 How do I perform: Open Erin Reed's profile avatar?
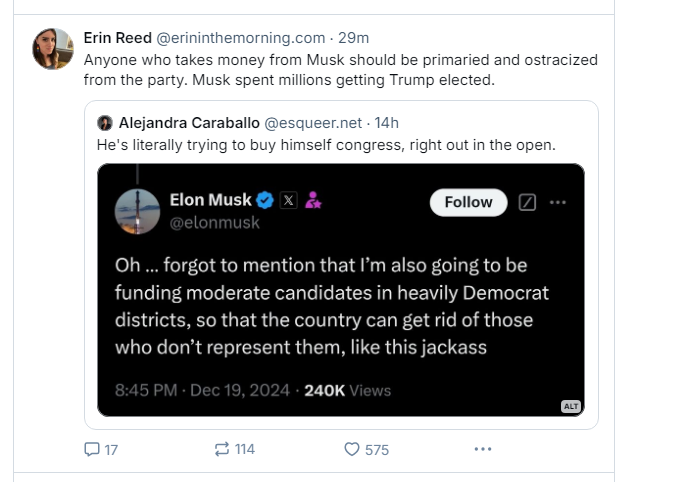52,49
